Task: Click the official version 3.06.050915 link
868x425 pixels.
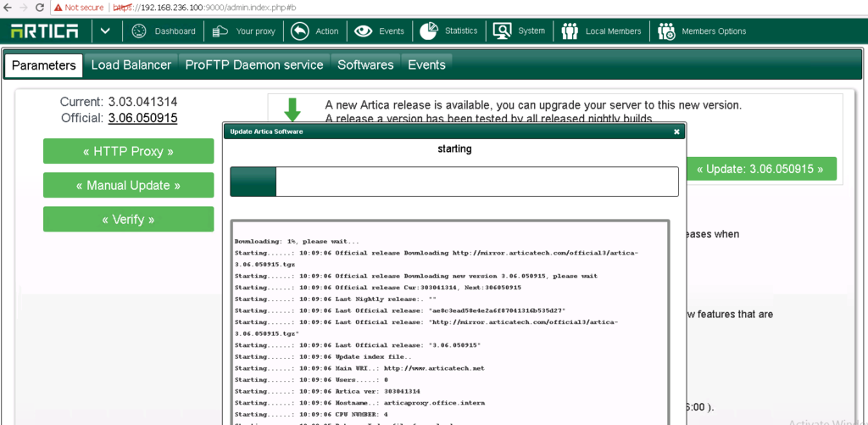Action: click(x=142, y=118)
